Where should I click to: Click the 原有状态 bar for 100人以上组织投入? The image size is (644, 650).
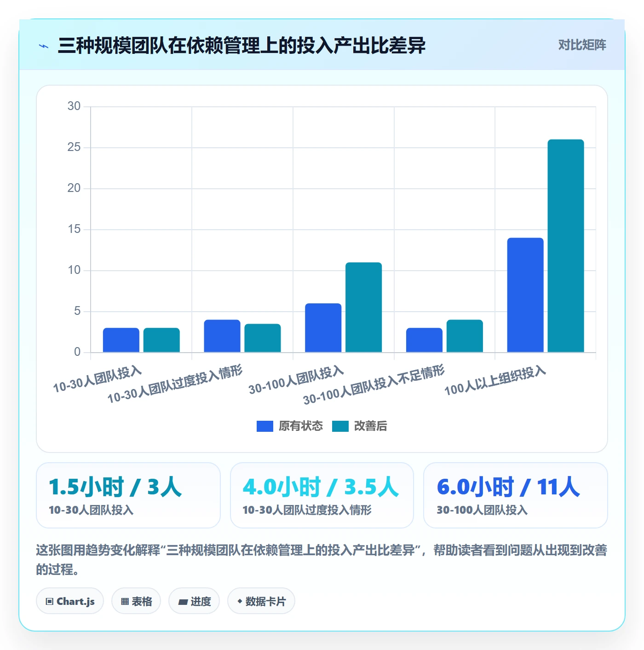pos(525,295)
